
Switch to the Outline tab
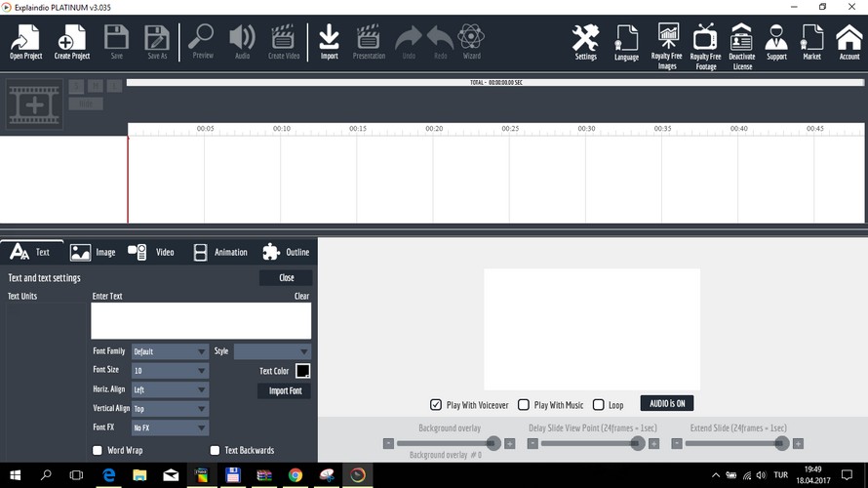point(286,252)
